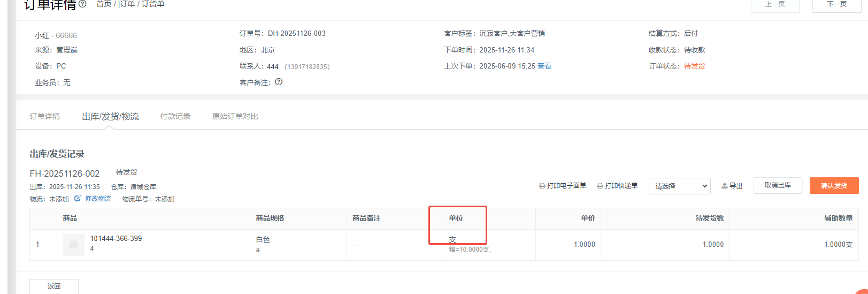This screenshot has width=868, height=294.
Task: Click 收款状态: 待收款 text
Action: (x=677, y=50)
